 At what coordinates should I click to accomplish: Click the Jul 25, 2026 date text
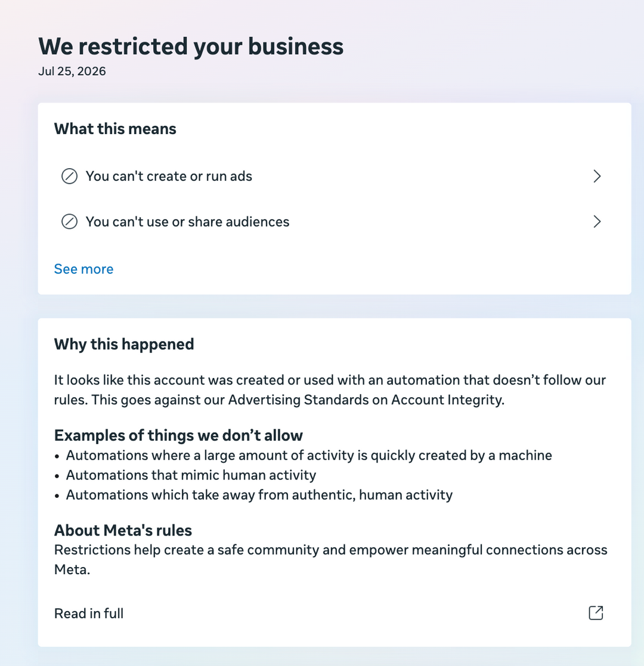[72, 71]
